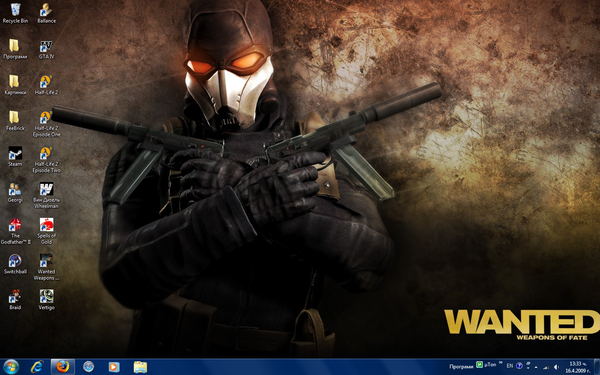Open Windows Media Player taskbar icon

(x=114, y=367)
